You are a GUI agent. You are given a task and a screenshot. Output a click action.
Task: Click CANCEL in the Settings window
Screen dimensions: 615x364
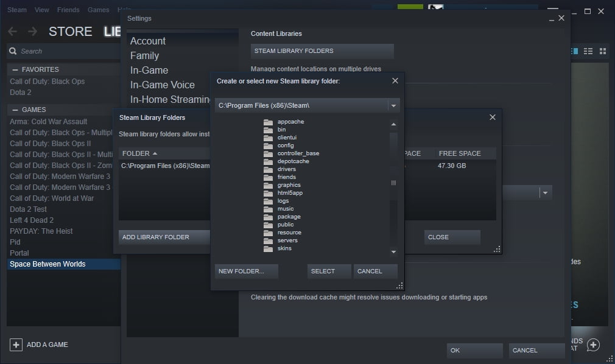click(536, 350)
